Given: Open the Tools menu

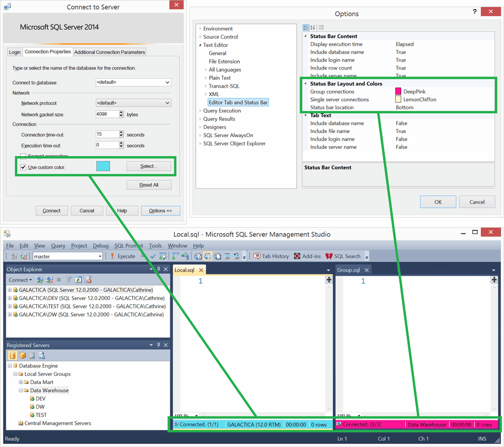Looking at the screenshot, I should 155,246.
